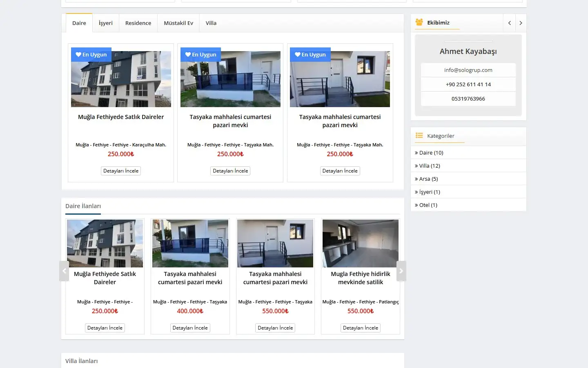
Task: Open the Arsa (5) category
Action: tap(428, 179)
